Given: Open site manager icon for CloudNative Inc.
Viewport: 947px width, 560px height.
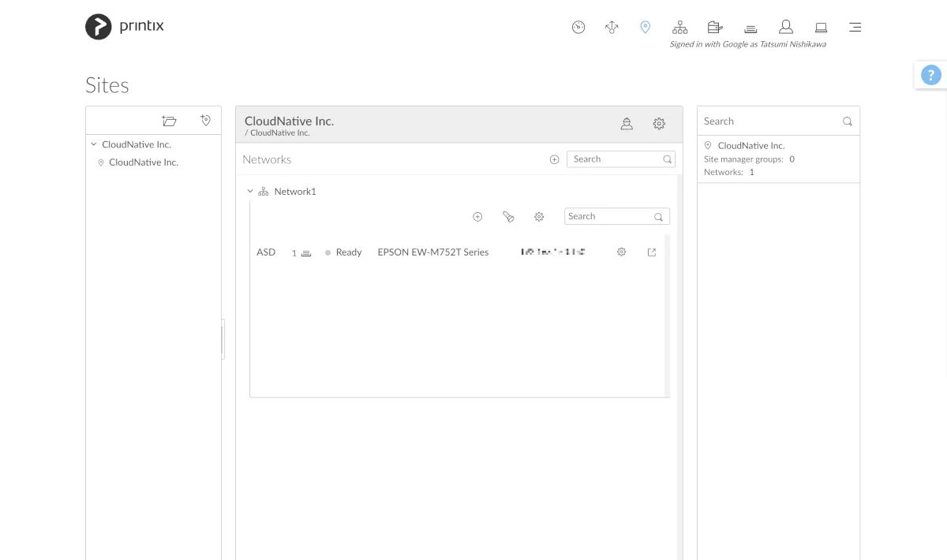Looking at the screenshot, I should (627, 124).
